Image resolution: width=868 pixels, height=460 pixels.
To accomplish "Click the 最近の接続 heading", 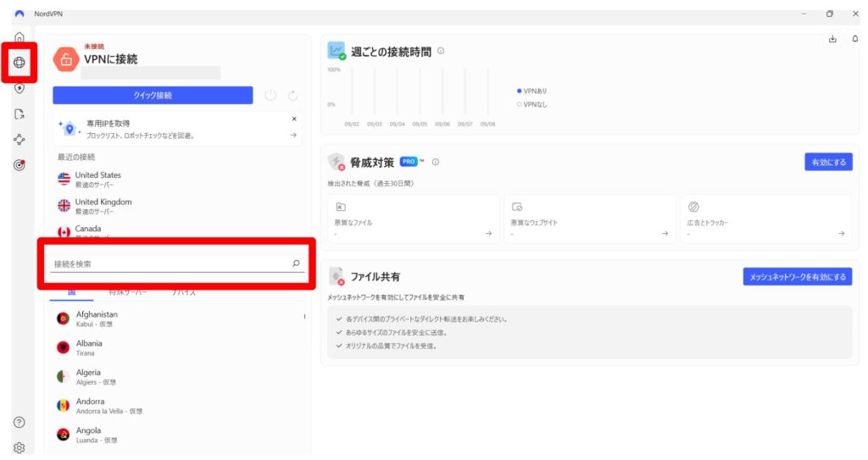I will coord(76,158).
